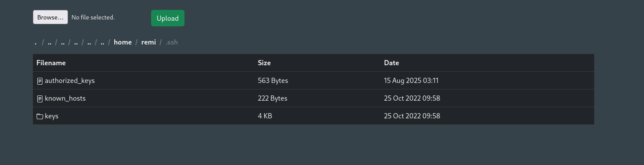Click the folder icon of keys
644x165 pixels.
(40, 116)
